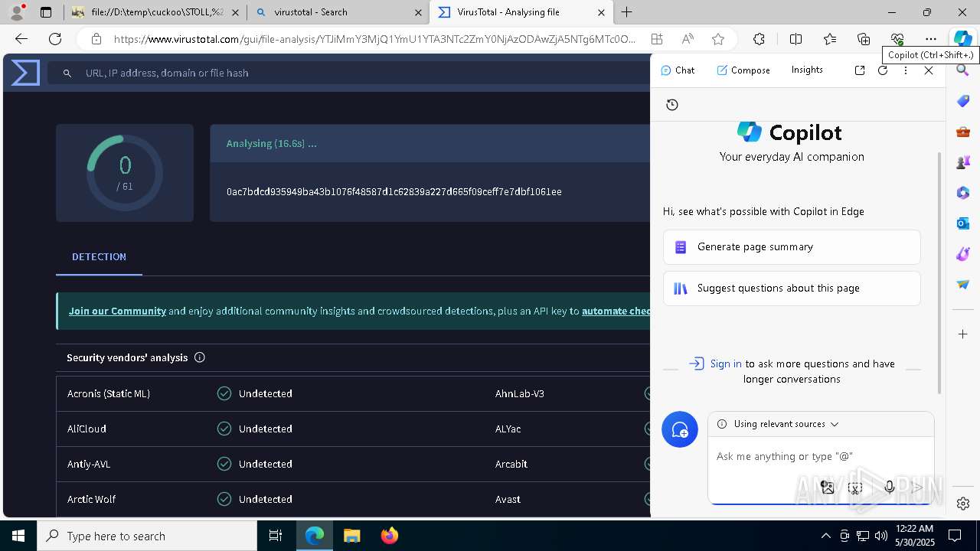Add a sidebar app plus
Screen dimensions: 980x551
point(963,334)
